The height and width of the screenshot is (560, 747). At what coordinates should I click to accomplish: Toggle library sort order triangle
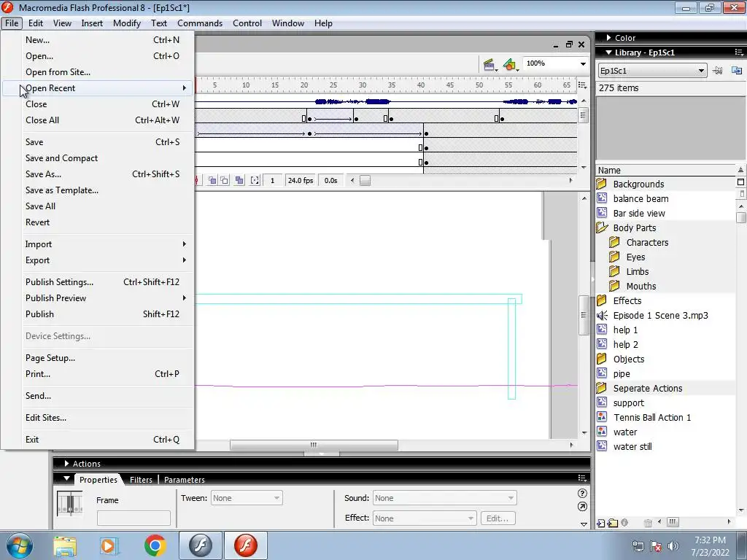point(740,170)
